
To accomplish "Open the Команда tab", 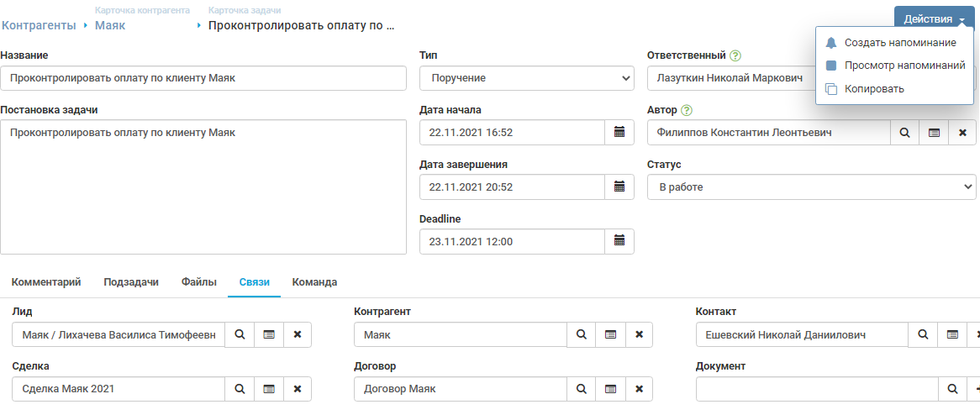I will (x=314, y=282).
